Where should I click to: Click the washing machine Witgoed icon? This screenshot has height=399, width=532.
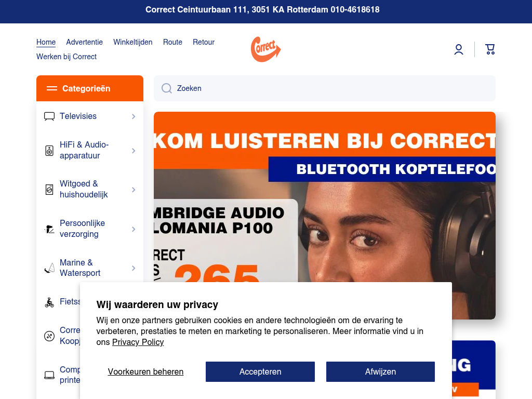tap(49, 189)
